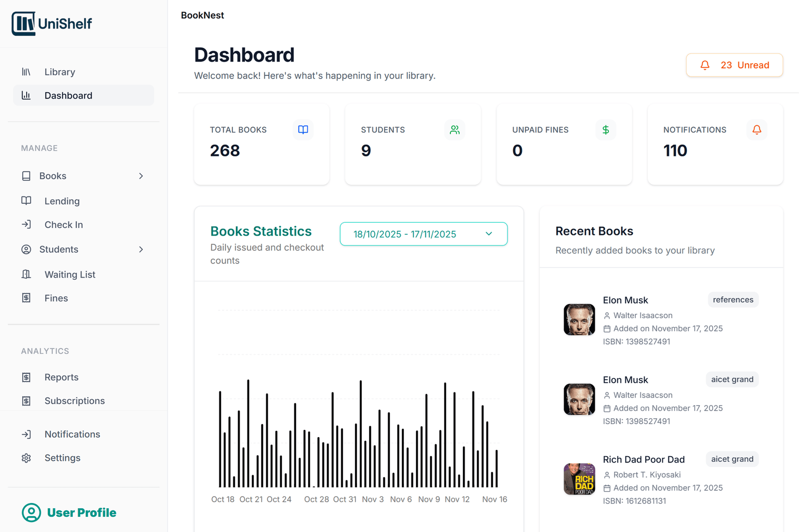Expand the Books submenu chevron
Viewport: 809px width, 532px height.
click(x=141, y=176)
